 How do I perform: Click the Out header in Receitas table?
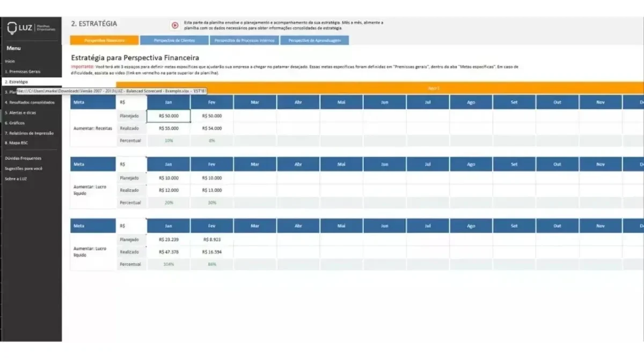coord(558,102)
